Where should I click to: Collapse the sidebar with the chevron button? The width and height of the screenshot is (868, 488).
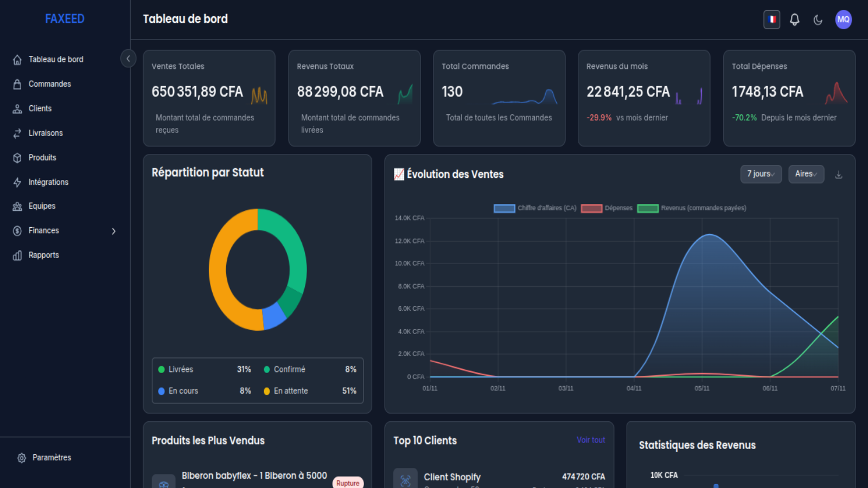[x=128, y=59]
